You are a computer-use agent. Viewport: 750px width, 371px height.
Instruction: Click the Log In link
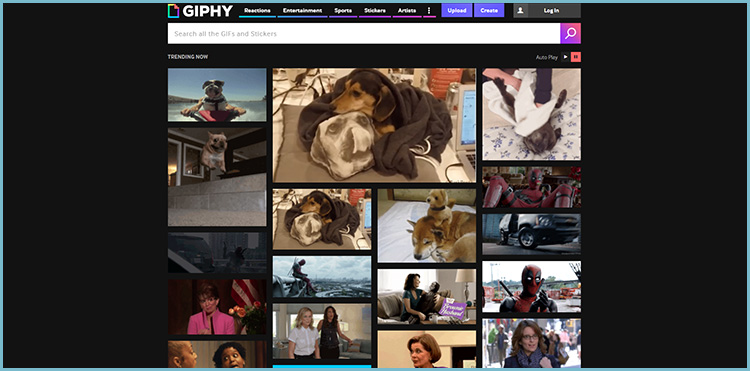551,11
